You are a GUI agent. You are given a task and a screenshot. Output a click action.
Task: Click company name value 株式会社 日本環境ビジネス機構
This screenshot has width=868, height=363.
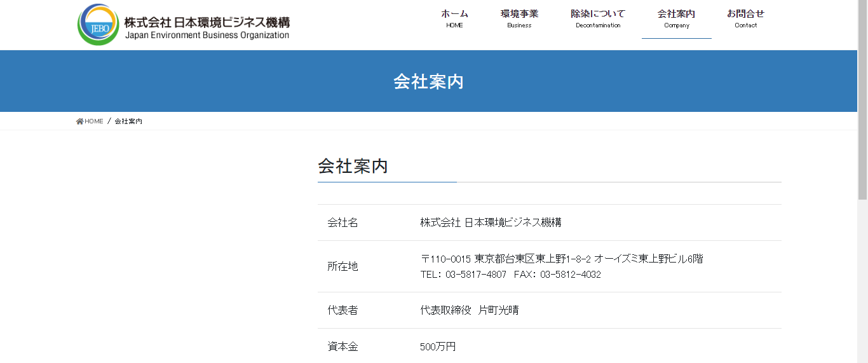click(x=491, y=223)
